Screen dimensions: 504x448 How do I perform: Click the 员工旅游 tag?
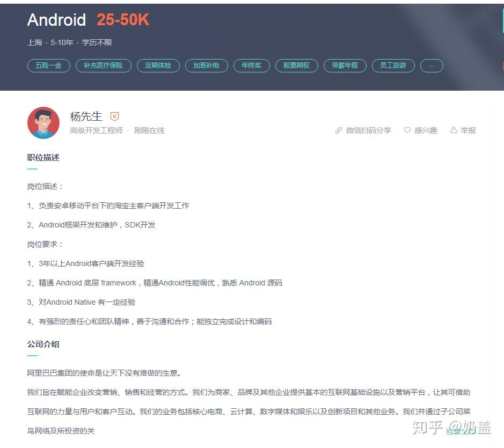393,65
